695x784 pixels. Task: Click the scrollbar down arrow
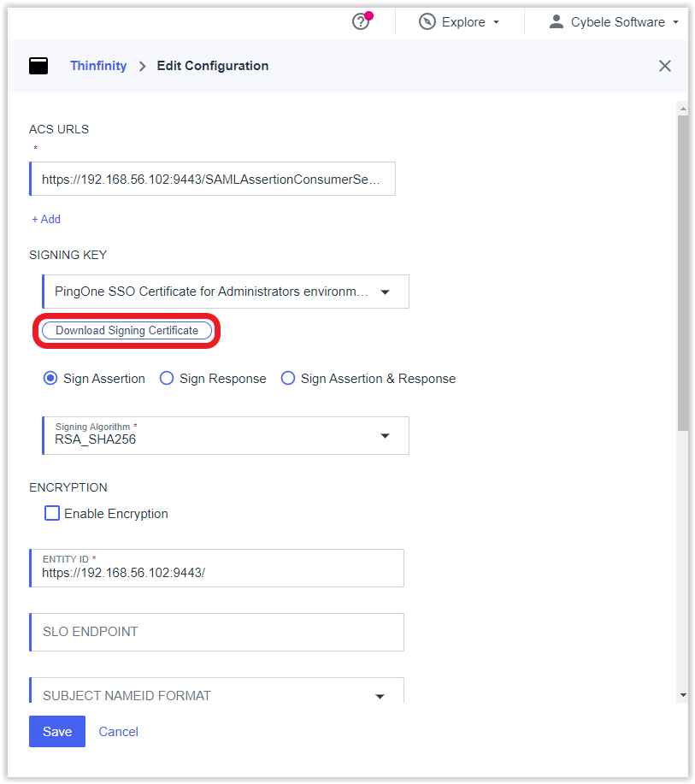point(683,695)
